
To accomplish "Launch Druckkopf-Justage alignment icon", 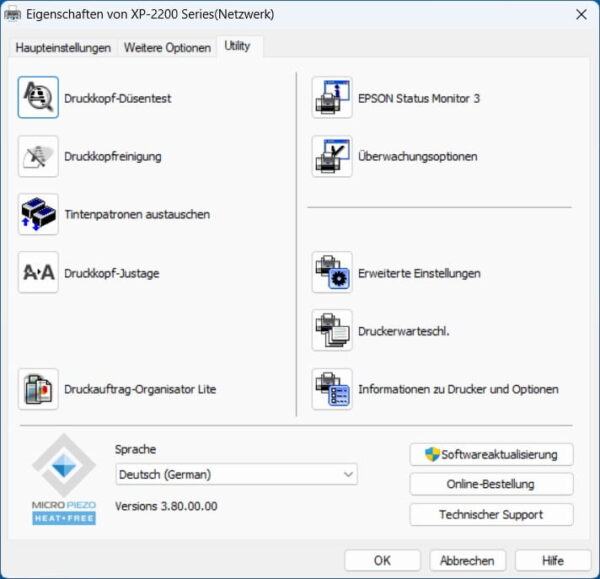I will [38, 272].
